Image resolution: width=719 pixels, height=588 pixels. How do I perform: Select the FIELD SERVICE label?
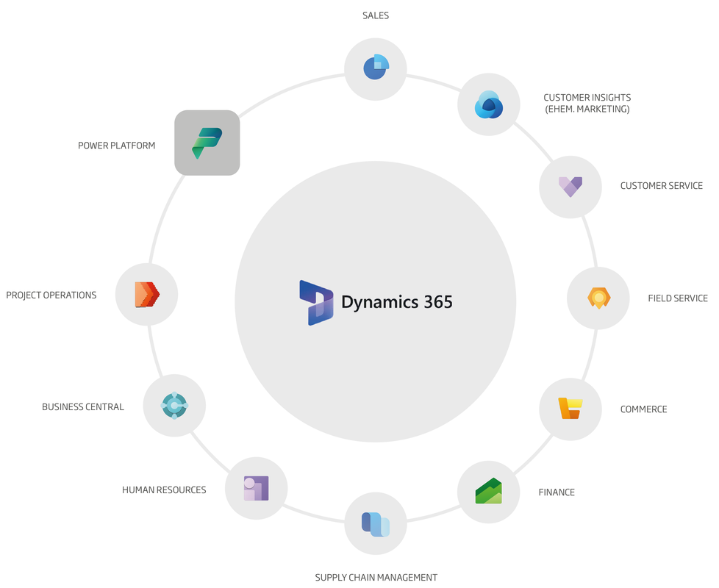(678, 298)
